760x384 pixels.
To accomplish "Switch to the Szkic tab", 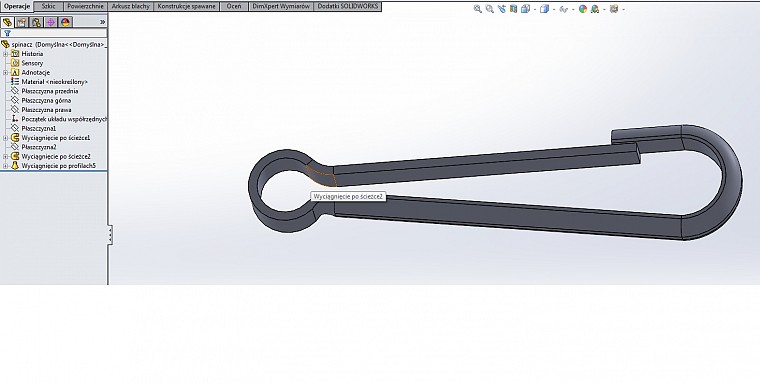I will tap(48, 6).
